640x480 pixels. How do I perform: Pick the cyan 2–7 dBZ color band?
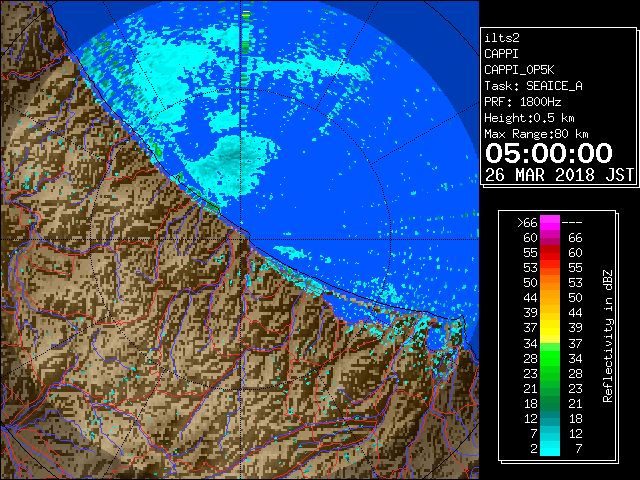[x=550, y=449]
